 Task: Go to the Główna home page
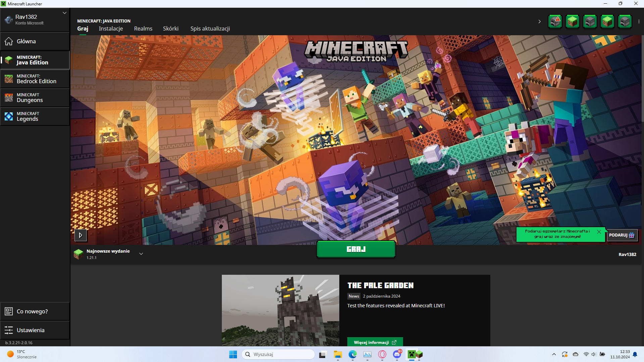click(35, 41)
